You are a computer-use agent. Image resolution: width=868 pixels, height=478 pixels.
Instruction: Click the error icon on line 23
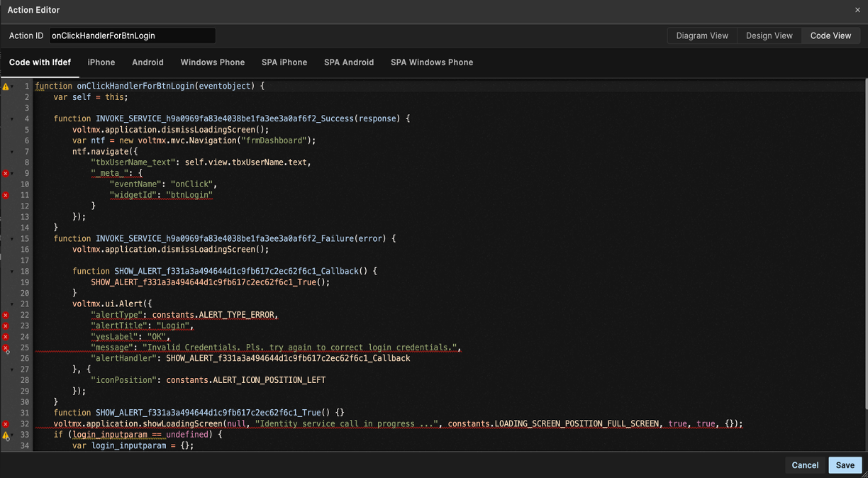click(x=6, y=326)
